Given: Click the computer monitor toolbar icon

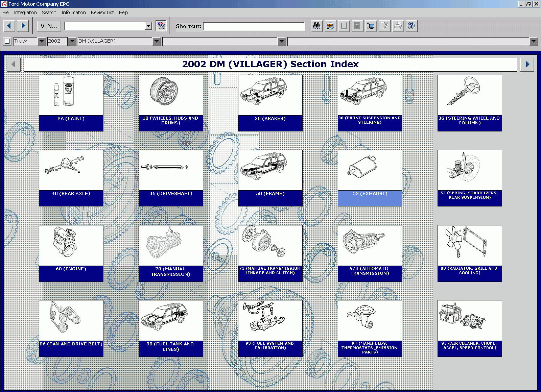Looking at the screenshot, I should coord(371,26).
